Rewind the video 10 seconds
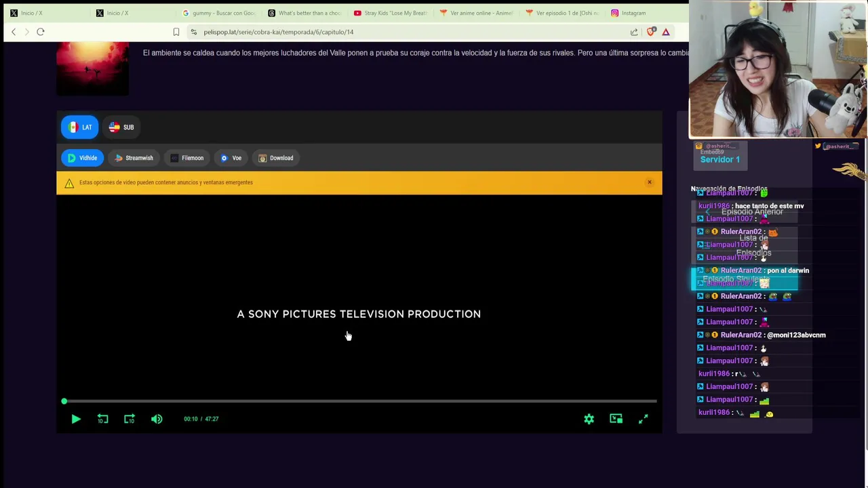Screen dimensions: 868x488 click(102, 419)
